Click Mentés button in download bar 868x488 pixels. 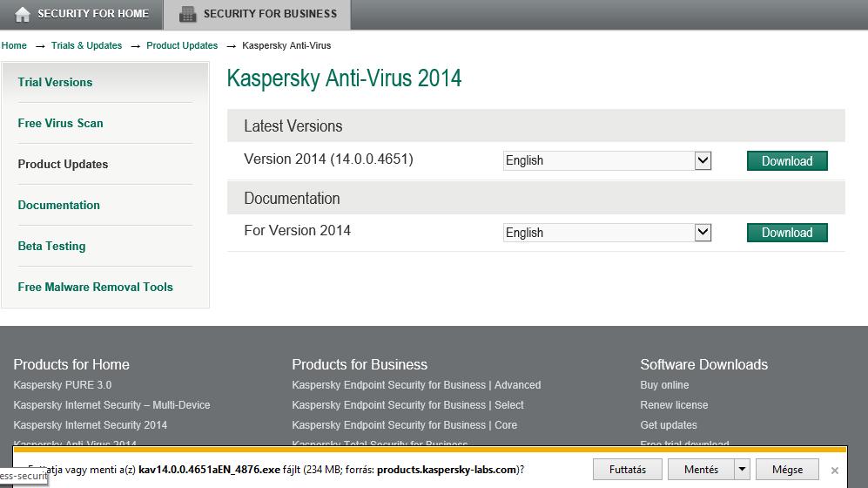click(701, 469)
